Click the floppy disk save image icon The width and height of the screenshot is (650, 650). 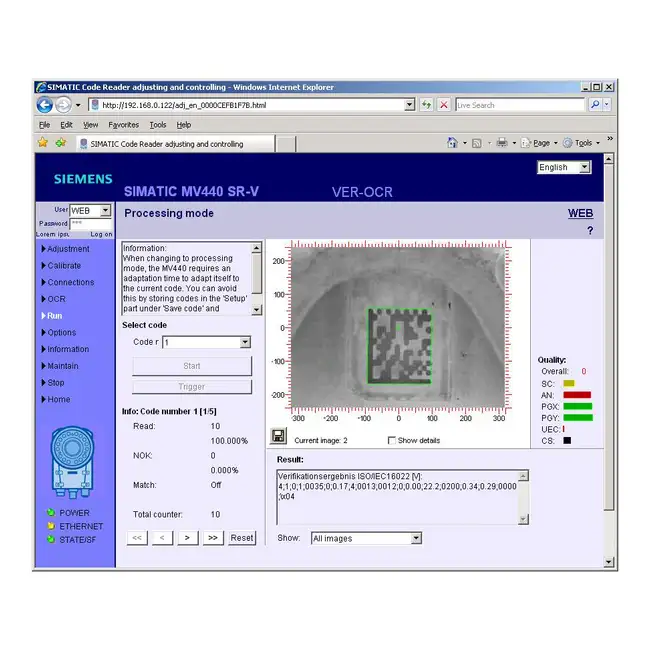point(278,436)
